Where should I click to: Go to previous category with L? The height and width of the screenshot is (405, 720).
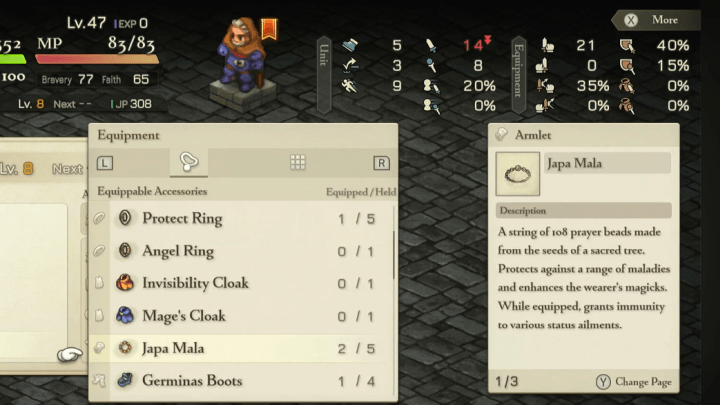(x=105, y=163)
